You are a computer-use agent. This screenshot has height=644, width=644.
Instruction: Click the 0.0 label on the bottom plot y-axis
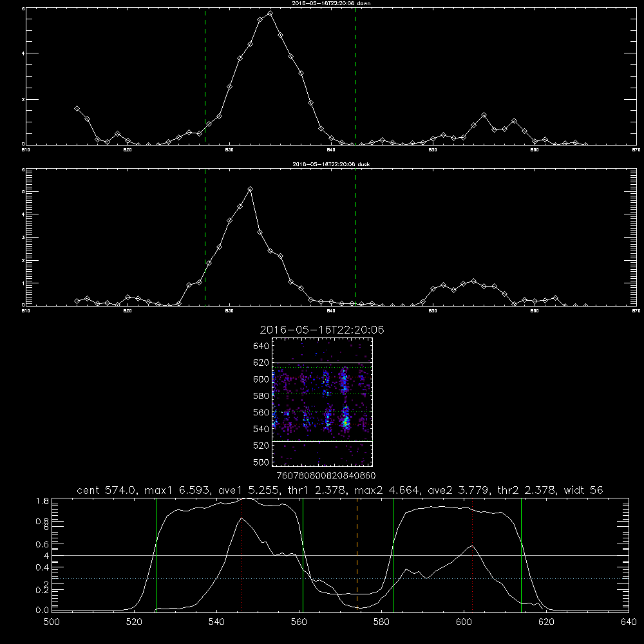coord(43,611)
